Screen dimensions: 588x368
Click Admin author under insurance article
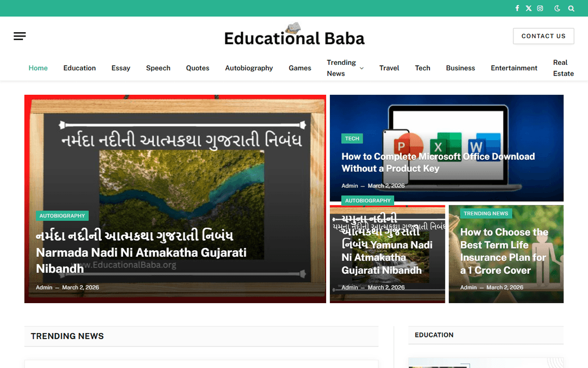coord(468,287)
